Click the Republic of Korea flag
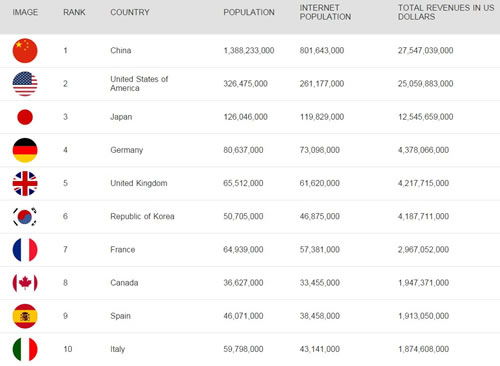The height and width of the screenshot is (366, 500). tap(25, 217)
